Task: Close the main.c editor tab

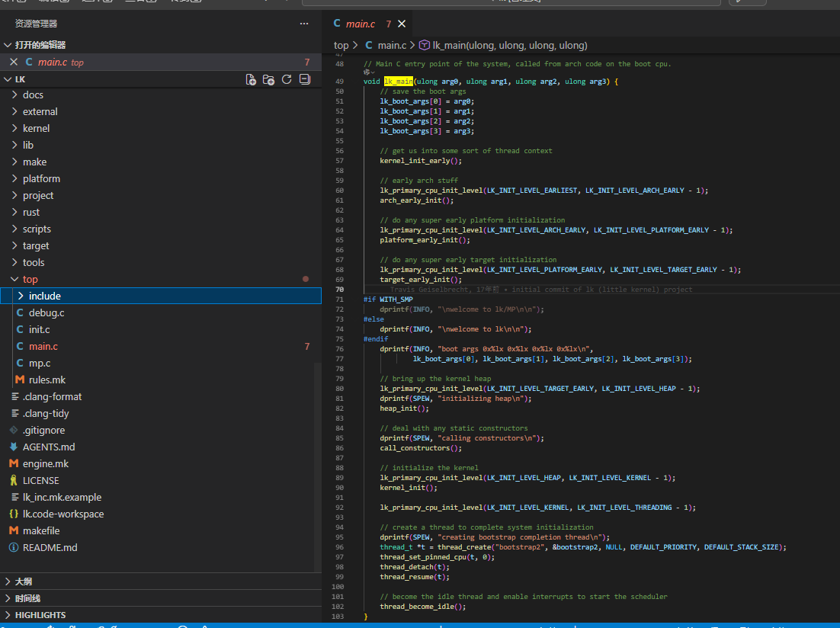Action: coord(402,24)
